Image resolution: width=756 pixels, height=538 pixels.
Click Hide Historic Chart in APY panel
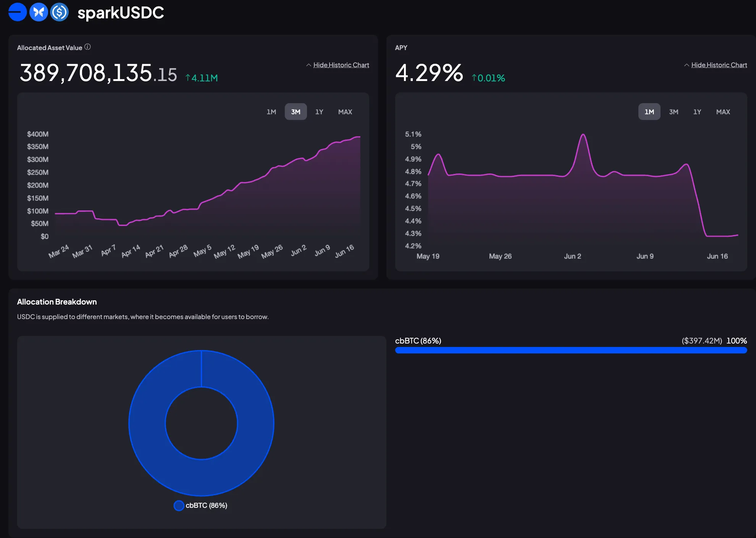(719, 65)
